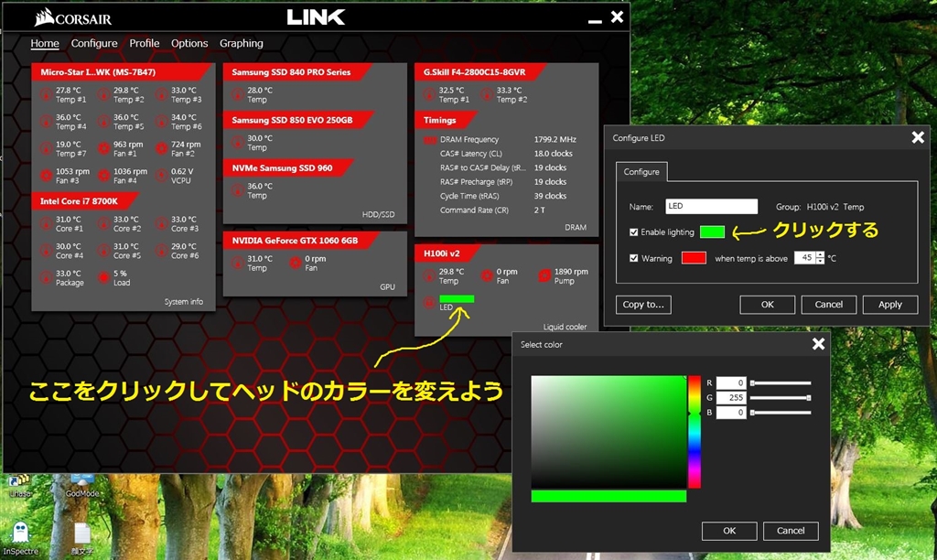Click the Timings section header

pos(445,120)
